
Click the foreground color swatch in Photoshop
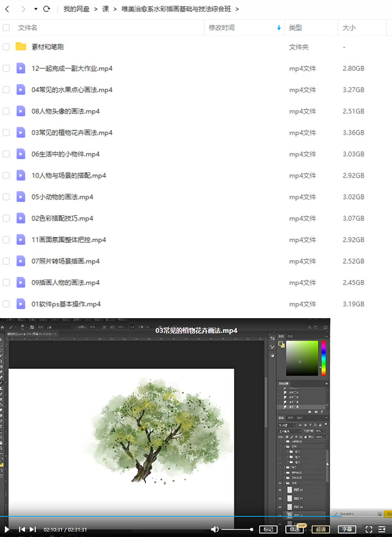pos(281,344)
